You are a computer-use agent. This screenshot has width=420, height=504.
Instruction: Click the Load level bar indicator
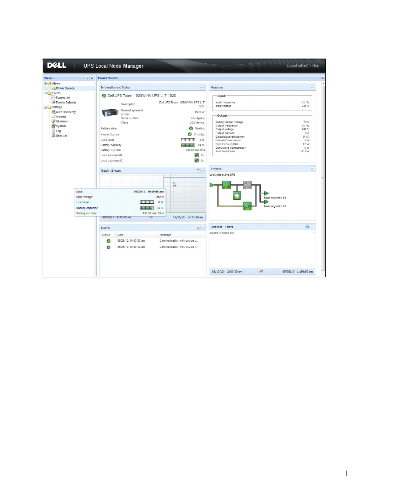(188, 140)
